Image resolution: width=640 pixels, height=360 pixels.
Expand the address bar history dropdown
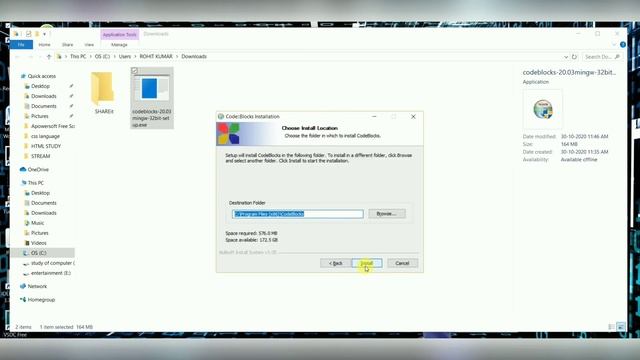[x=566, y=57]
